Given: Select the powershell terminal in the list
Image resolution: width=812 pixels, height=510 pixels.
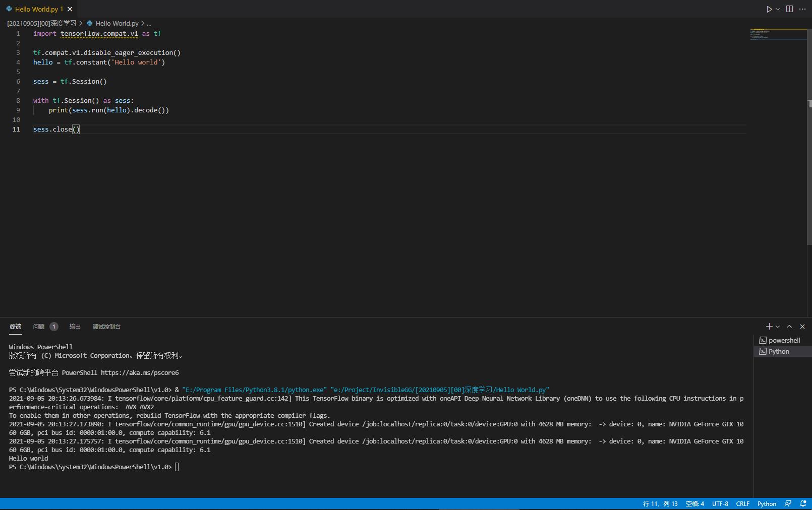Looking at the screenshot, I should coord(783,340).
